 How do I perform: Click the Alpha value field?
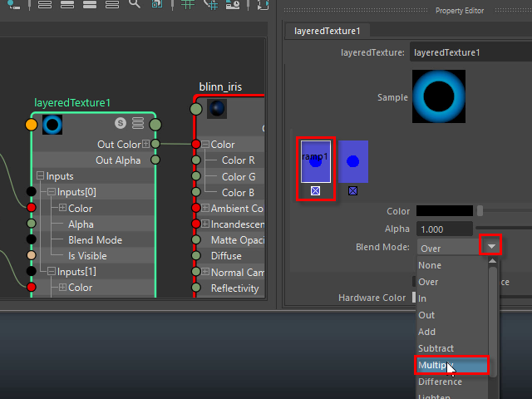click(x=444, y=229)
